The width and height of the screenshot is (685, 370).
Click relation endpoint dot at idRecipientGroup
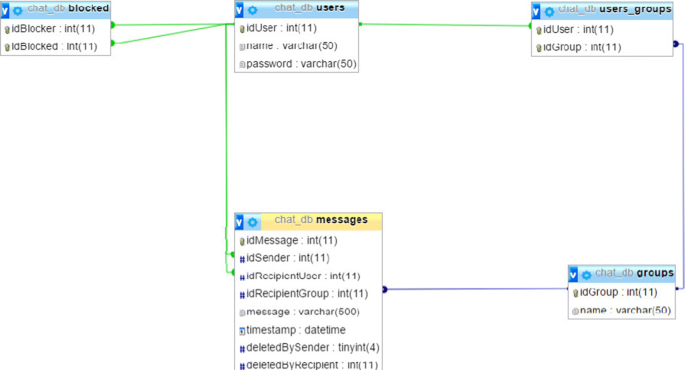tap(384, 289)
